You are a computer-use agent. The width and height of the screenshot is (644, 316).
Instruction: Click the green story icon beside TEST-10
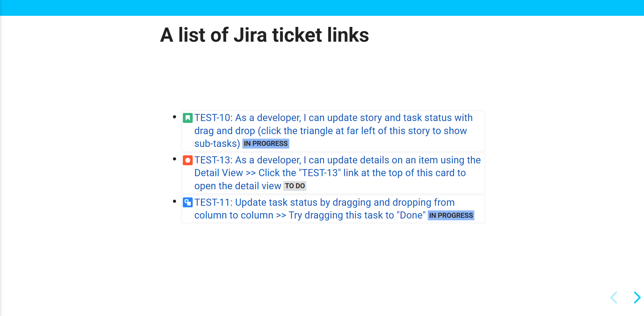tap(187, 118)
